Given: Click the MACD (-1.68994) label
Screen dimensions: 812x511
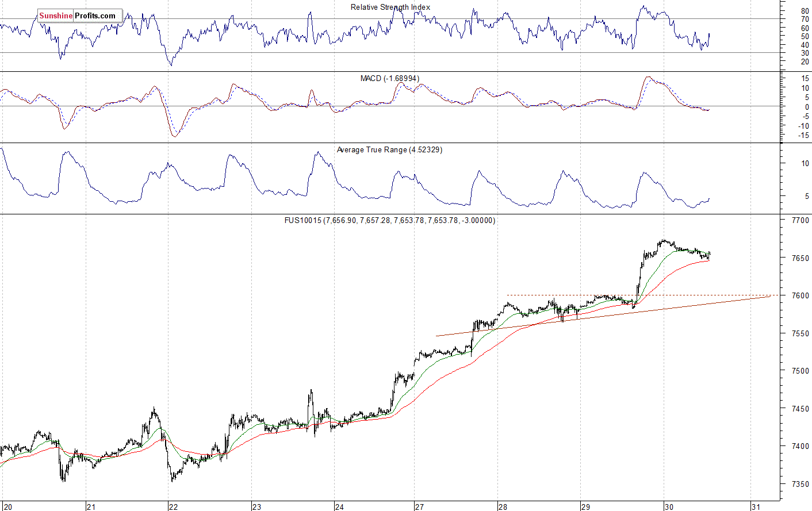Looking at the screenshot, I should tap(390, 79).
